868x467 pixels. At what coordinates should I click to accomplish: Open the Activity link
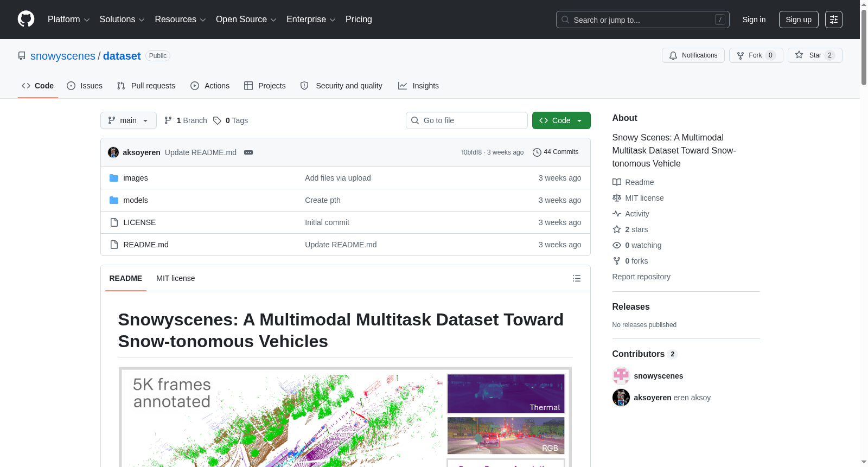coord(631,214)
